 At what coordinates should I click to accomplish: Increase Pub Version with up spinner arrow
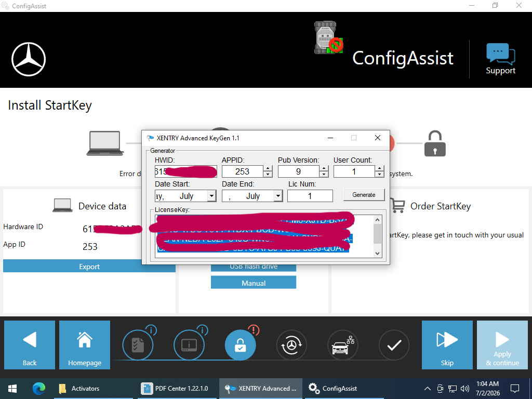324,169
